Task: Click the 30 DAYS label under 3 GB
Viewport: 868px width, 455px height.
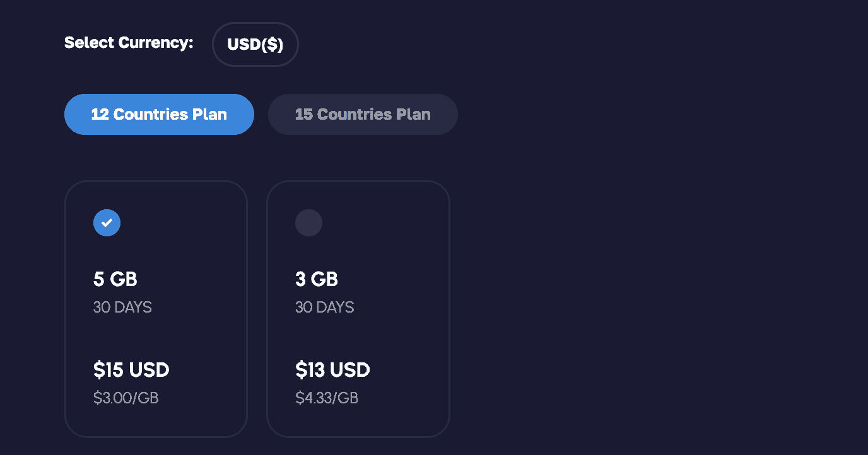Action: click(324, 307)
